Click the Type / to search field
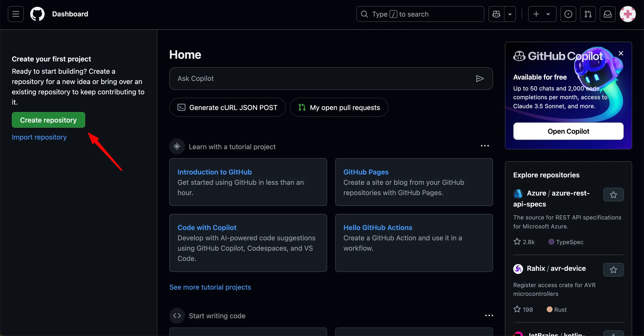 [420, 14]
